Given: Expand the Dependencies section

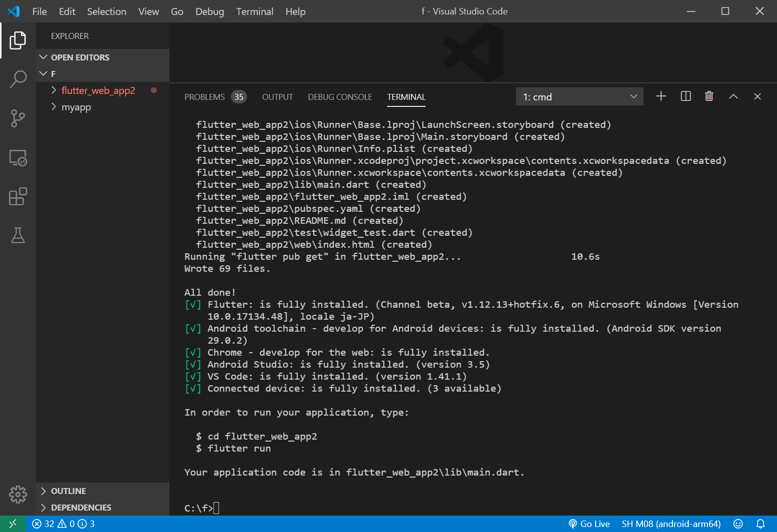Looking at the screenshot, I should 102,508.
